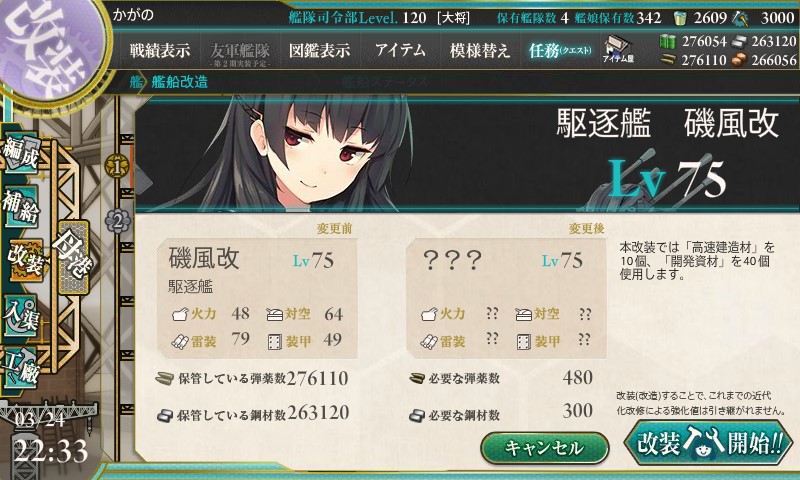Open 戦績表示 battle records menu
The image size is (800, 480).
tap(160, 50)
